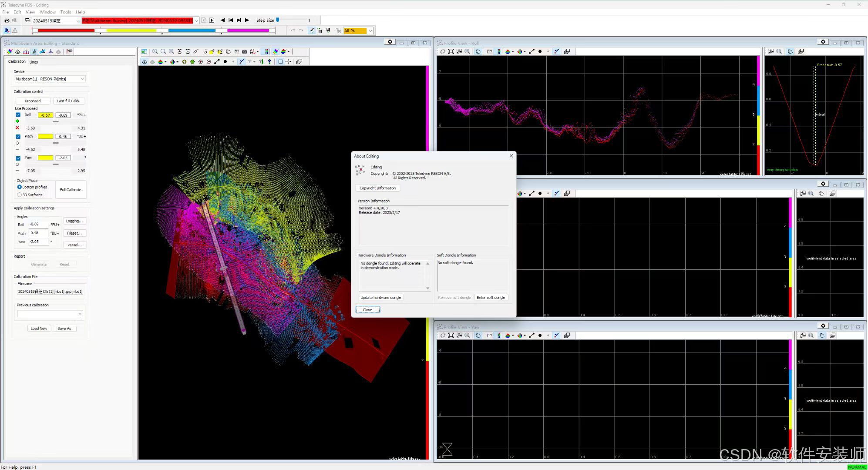Screen dimensions: 868x470
Task: Open the Previous calibration dropdown
Action: coord(80,314)
